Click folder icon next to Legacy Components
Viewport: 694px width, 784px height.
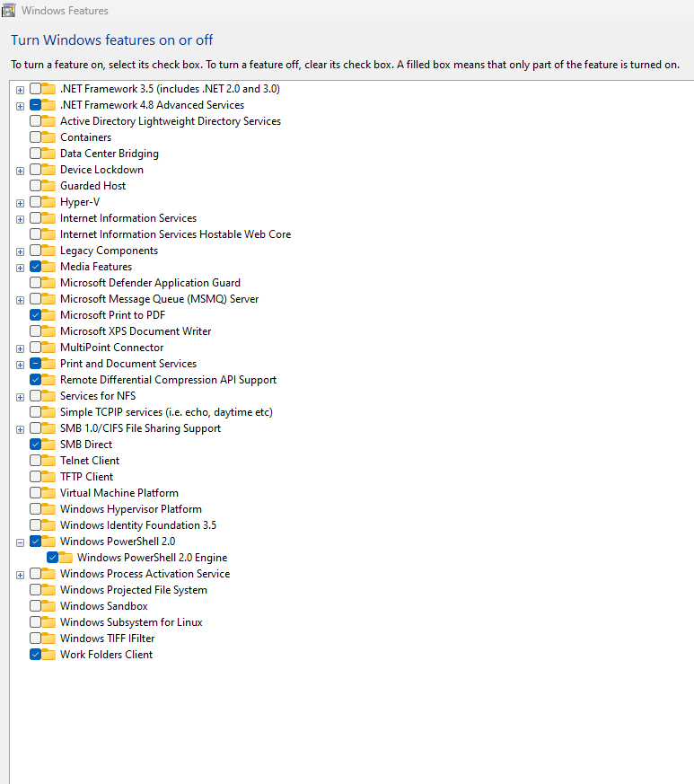tap(48, 251)
